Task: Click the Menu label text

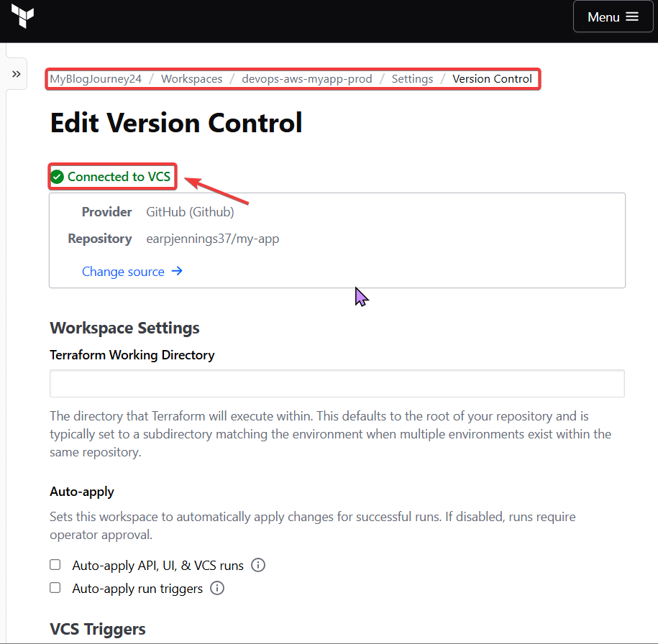Action: pos(603,17)
